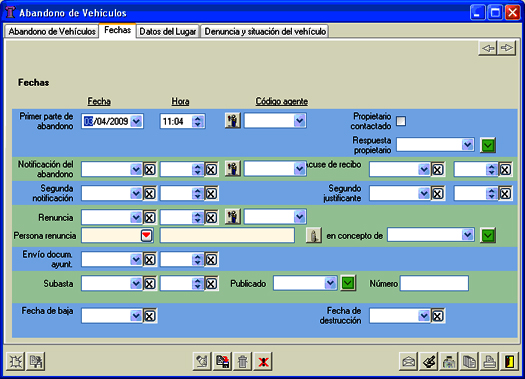Expand Código agente dropdown in Primer parte row
Image resolution: width=525 pixels, height=379 pixels.
pos(300,121)
